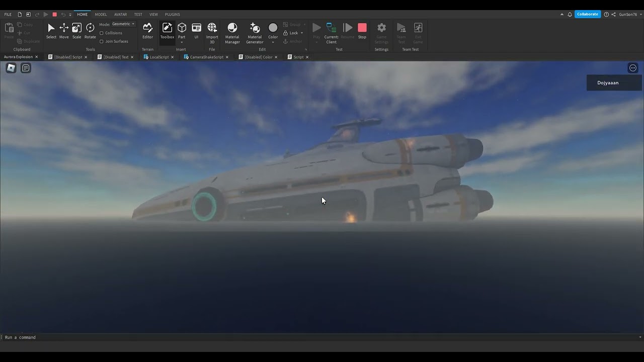Screen dimensions: 644x362
Task: Open the Roblox menu icon in viewport
Action: pos(11,68)
